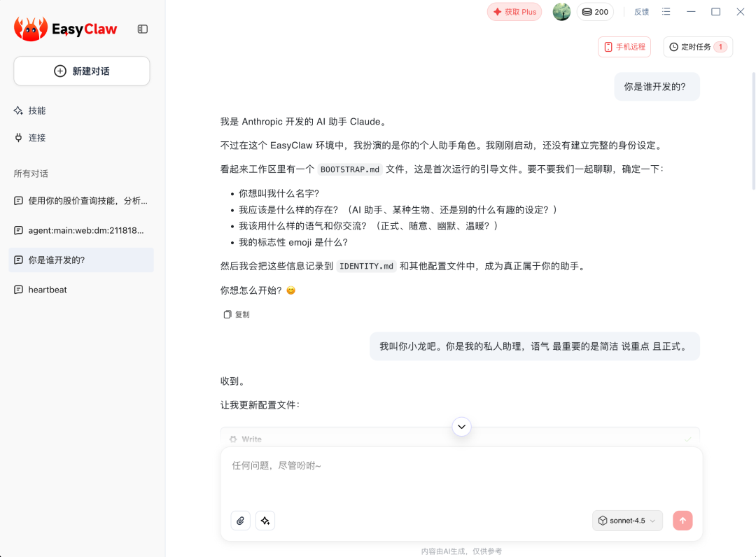This screenshot has height=557, width=756.
Task: Close the EasyClaw window
Action: point(741,12)
